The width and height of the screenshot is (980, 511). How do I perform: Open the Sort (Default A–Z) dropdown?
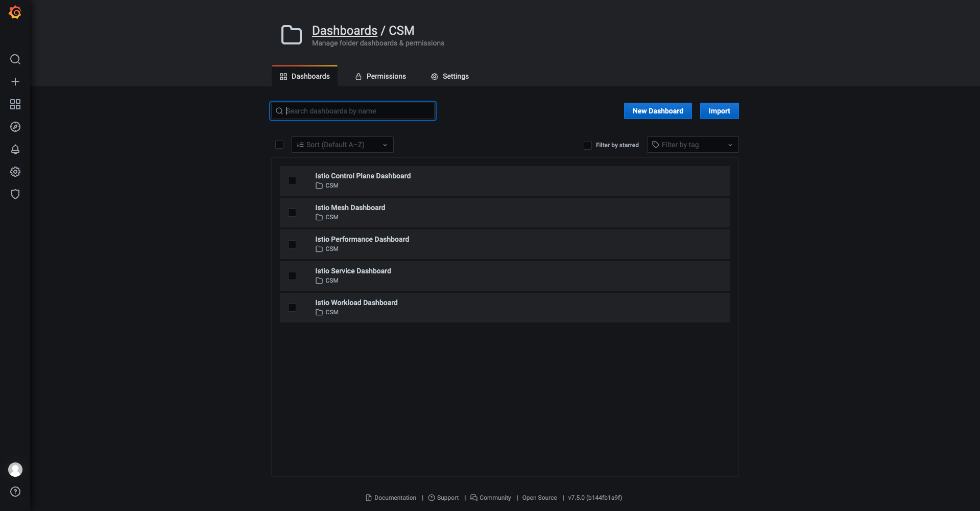tap(343, 145)
